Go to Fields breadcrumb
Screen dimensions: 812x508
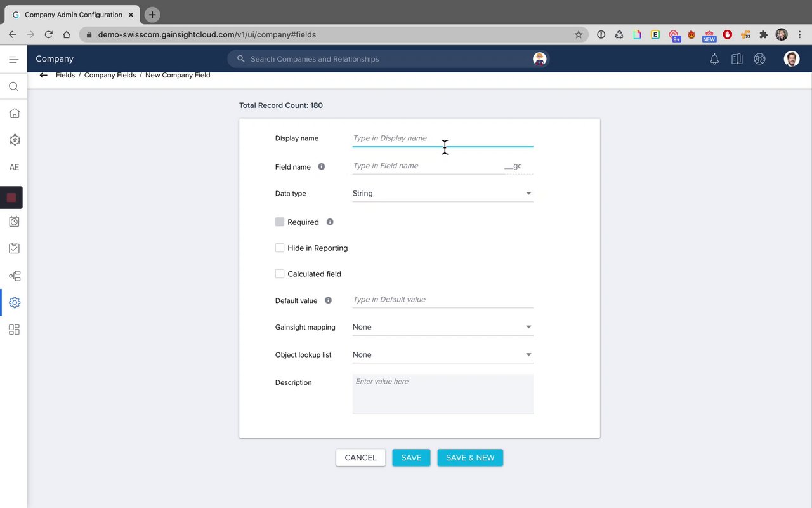[x=65, y=75]
